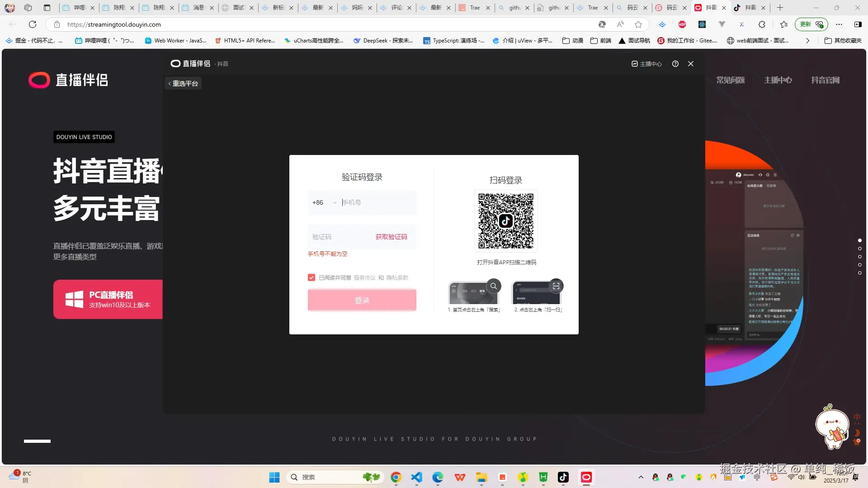Click the read-aloud icon in the address bar
The image size is (868, 488).
point(620,24)
